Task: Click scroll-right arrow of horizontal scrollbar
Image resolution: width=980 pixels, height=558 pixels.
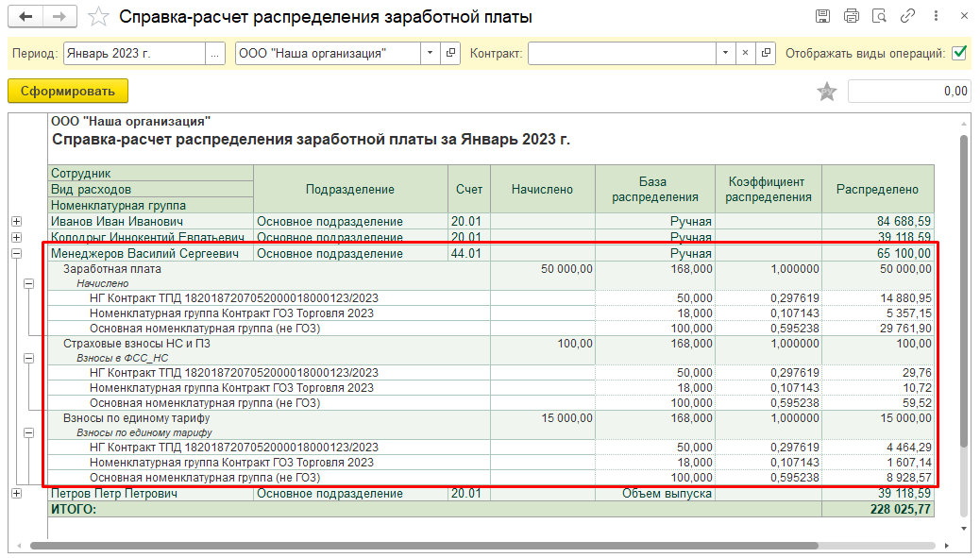Action: (x=947, y=546)
